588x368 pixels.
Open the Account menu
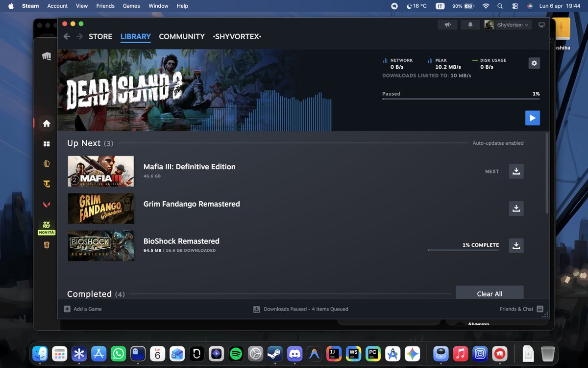57,6
